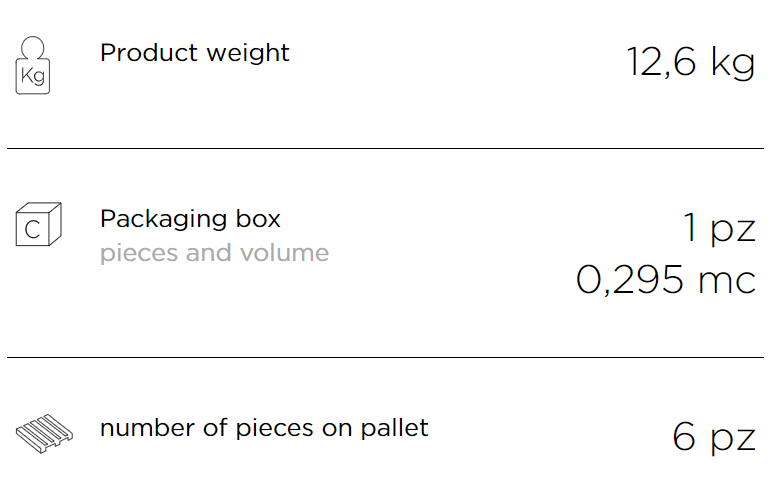This screenshot has width=772, height=500.
Task: Click the divider line below Product weight
Action: 386,148
